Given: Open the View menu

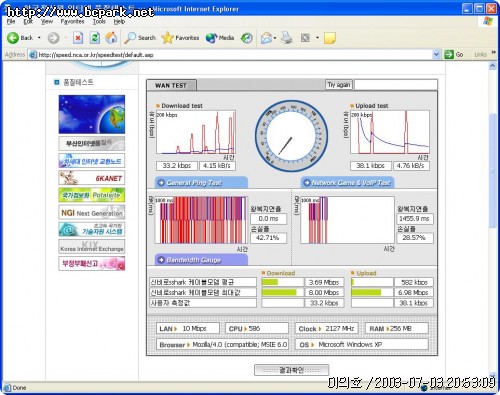Looking at the screenshot, I should click(47, 22).
